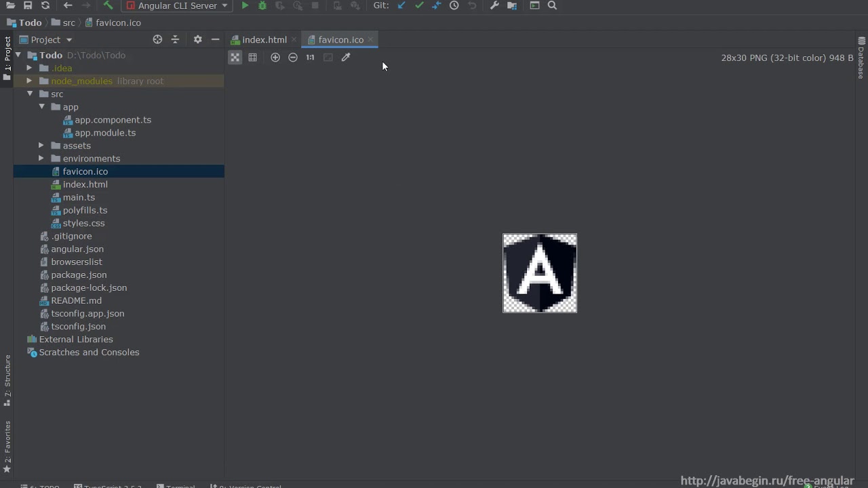Commit changes with the green checkmark icon
Viewport: 868px width, 488px height.
419,5
